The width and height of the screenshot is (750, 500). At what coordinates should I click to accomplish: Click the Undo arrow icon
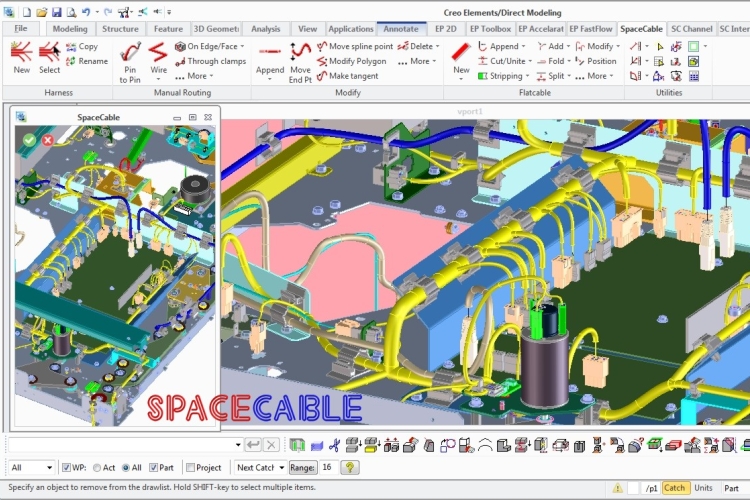click(x=86, y=12)
